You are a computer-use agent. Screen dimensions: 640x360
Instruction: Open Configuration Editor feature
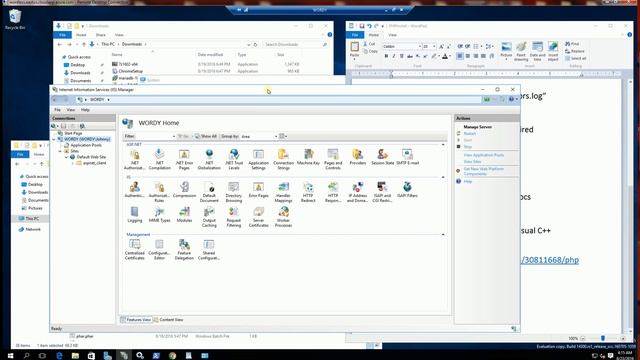[159, 249]
